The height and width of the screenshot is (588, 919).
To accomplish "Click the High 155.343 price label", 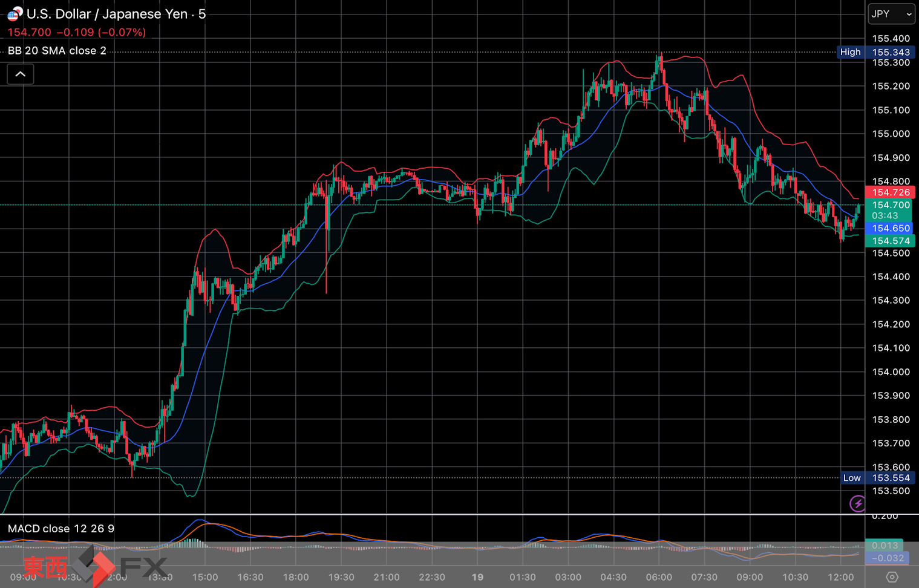I will pos(876,52).
